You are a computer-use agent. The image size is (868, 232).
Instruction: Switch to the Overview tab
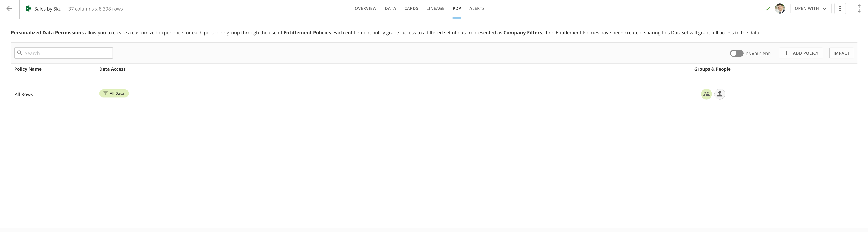(365, 8)
